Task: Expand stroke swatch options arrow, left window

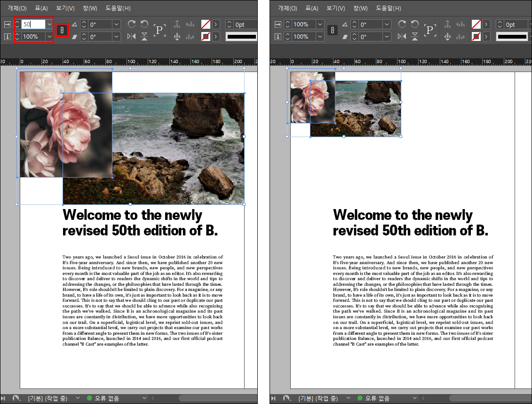Action: click(216, 37)
